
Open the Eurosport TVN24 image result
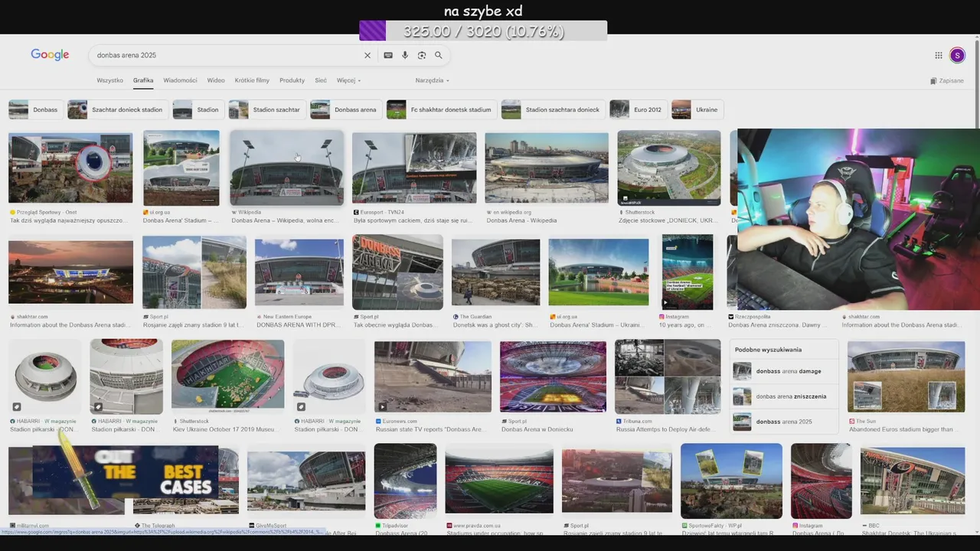pos(414,168)
